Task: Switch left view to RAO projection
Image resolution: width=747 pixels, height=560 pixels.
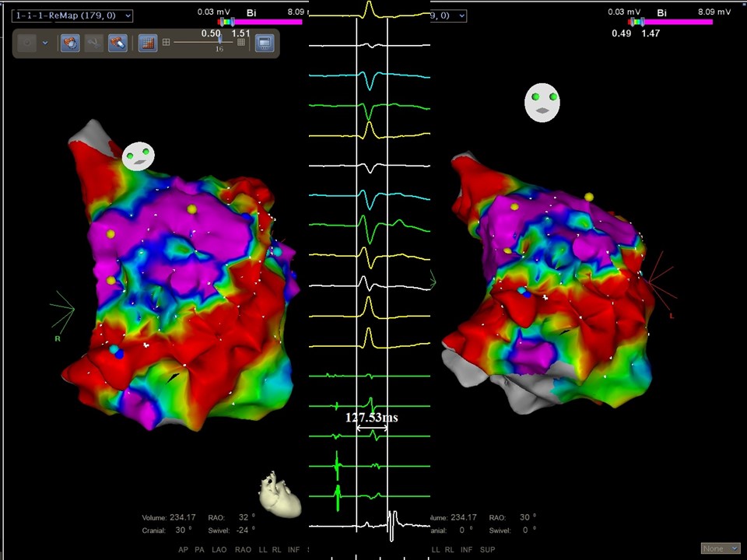Action: coord(243,550)
